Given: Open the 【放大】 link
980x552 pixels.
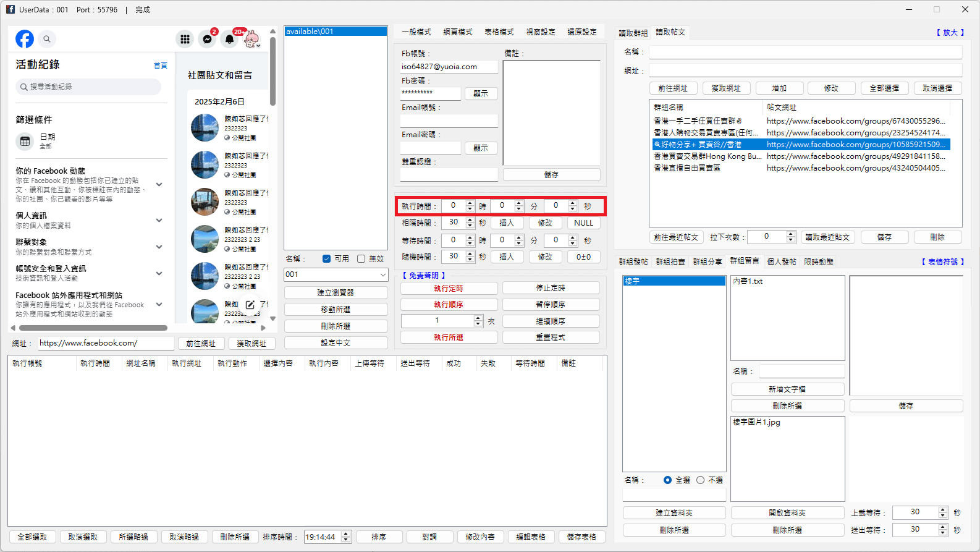Looking at the screenshot, I should click(950, 33).
